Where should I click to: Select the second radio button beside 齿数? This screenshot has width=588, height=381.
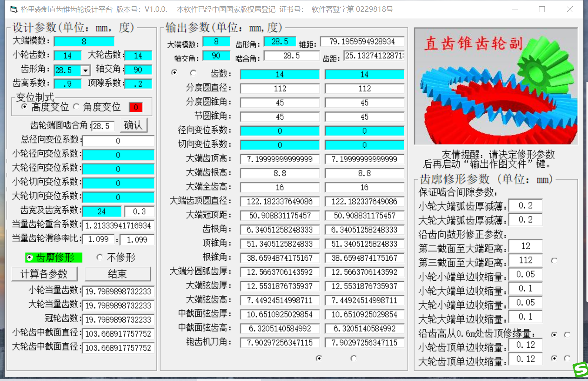pyautogui.click(x=193, y=73)
